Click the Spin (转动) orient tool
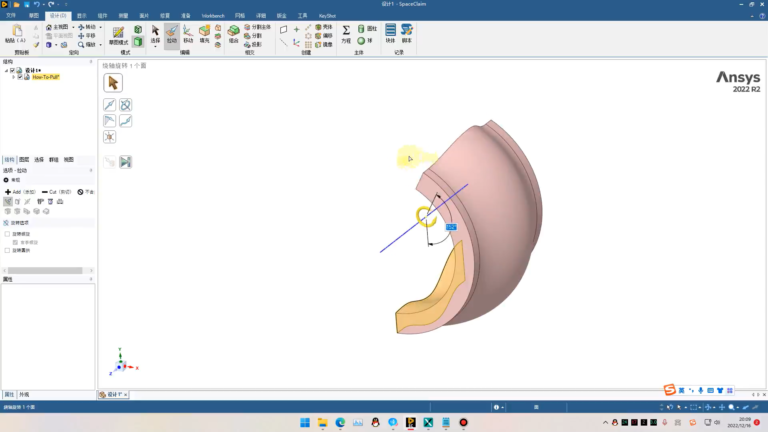This screenshot has width=768, height=432. click(x=87, y=27)
